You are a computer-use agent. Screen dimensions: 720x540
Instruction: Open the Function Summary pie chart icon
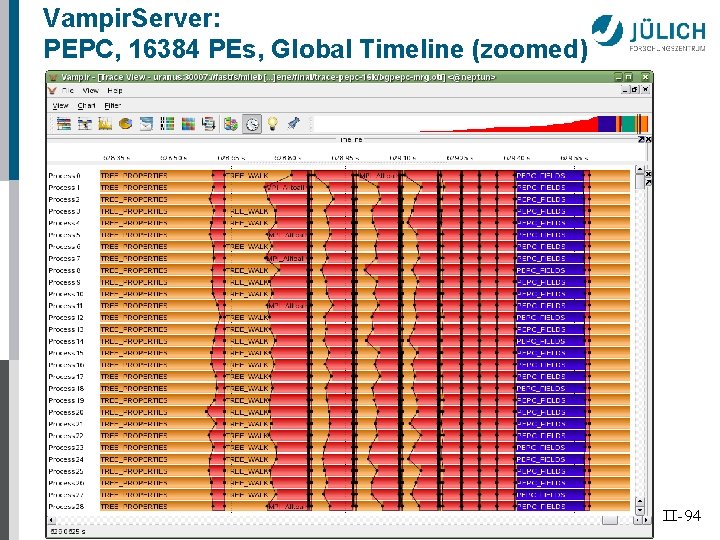tap(125, 124)
